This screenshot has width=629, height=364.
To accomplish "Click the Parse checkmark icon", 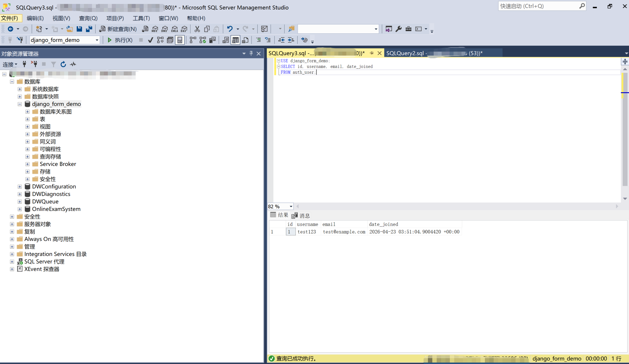I will pyautogui.click(x=150, y=40).
